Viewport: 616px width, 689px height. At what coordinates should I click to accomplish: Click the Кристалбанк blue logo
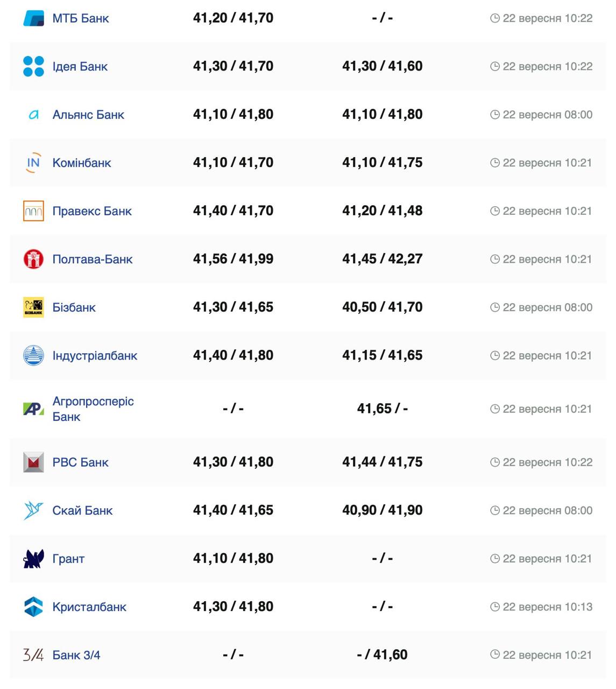(x=33, y=607)
